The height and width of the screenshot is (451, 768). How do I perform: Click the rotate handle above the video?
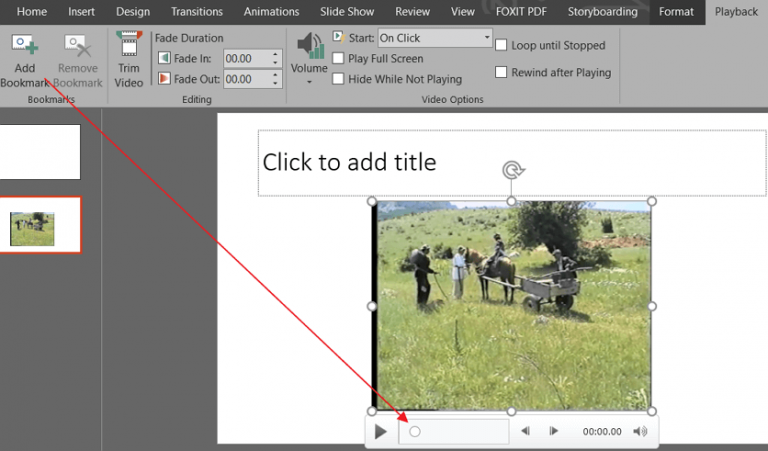point(512,170)
